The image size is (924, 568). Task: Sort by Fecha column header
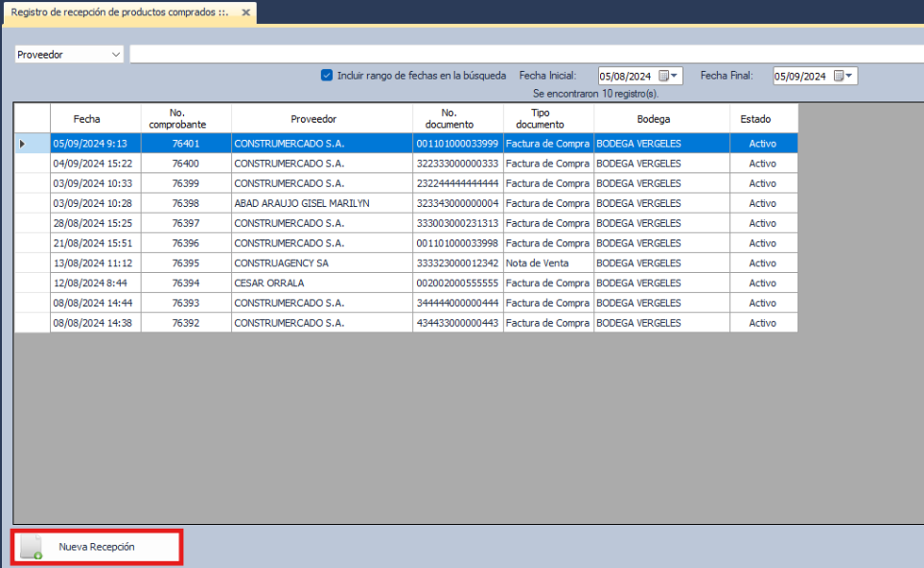point(86,119)
